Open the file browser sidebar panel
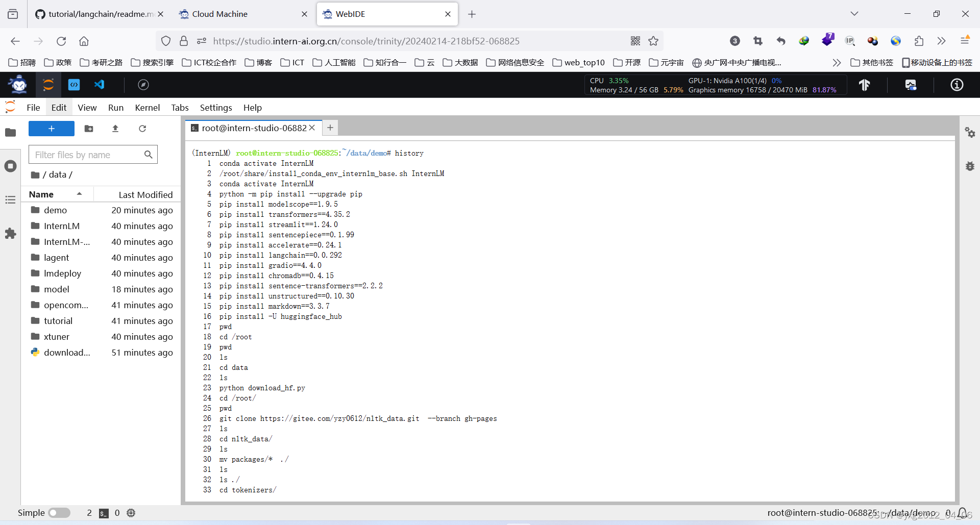The height and width of the screenshot is (525, 980). pyautogui.click(x=10, y=133)
